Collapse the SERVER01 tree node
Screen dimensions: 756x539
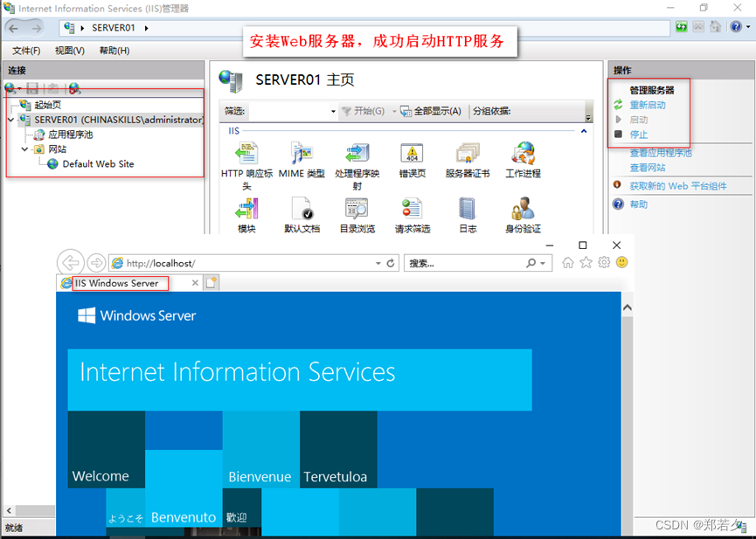coord(11,120)
